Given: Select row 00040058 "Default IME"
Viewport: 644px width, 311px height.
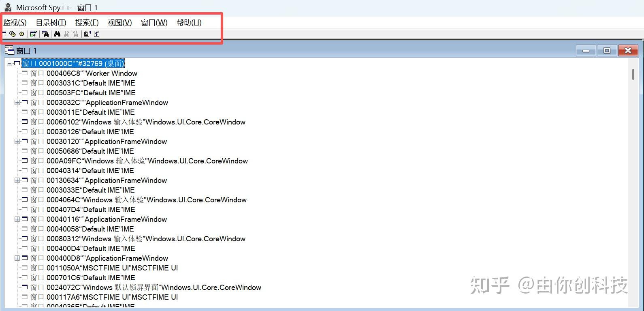Looking at the screenshot, I should coord(82,229).
